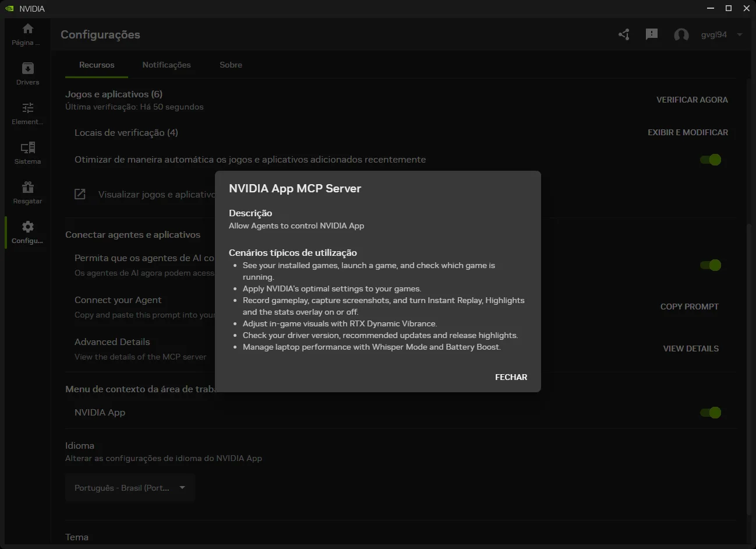Open the Sistema sidebar icon
Viewport: 756px width, 549px height.
pyautogui.click(x=27, y=147)
